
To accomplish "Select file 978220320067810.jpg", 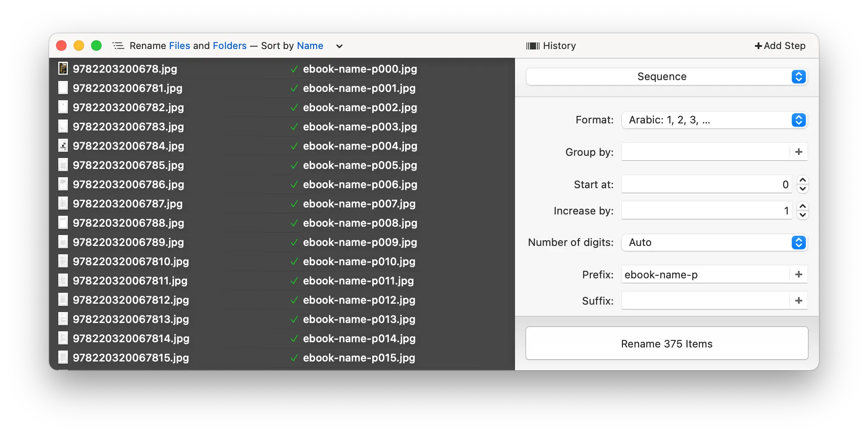I will click(x=131, y=261).
